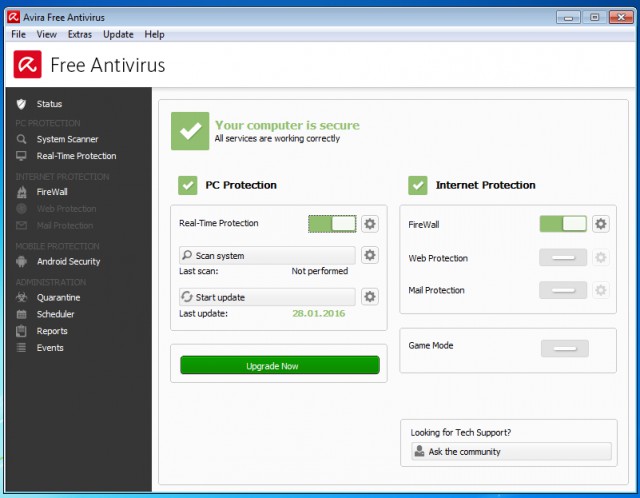Click the monitor icon beside Real-Time Protection

point(21,156)
